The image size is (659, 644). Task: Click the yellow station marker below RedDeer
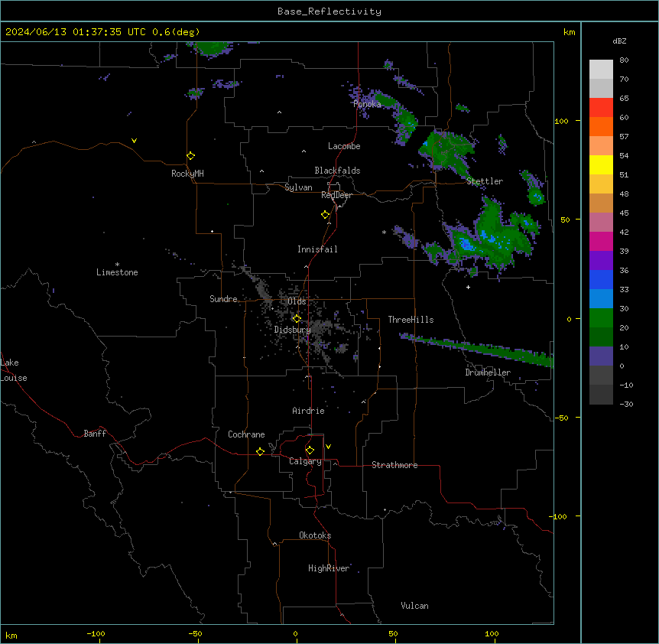pos(325,214)
